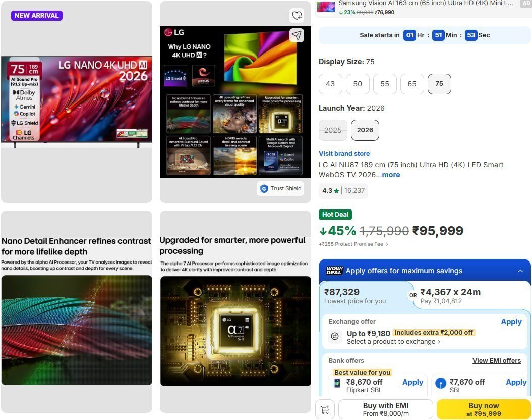
Task: Click Includes extra ₹2,000 off label
Action: pos(434,332)
